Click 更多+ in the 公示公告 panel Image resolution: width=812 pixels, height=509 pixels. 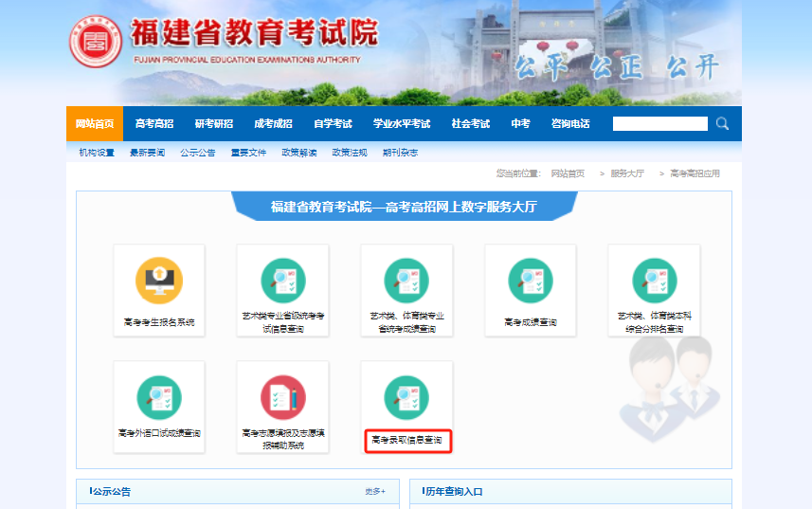pyautogui.click(x=375, y=491)
